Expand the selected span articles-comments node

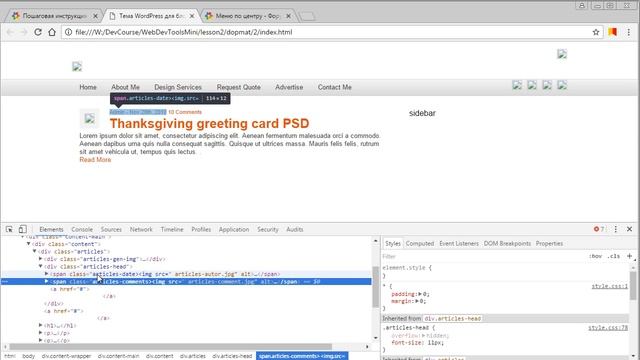point(47,281)
